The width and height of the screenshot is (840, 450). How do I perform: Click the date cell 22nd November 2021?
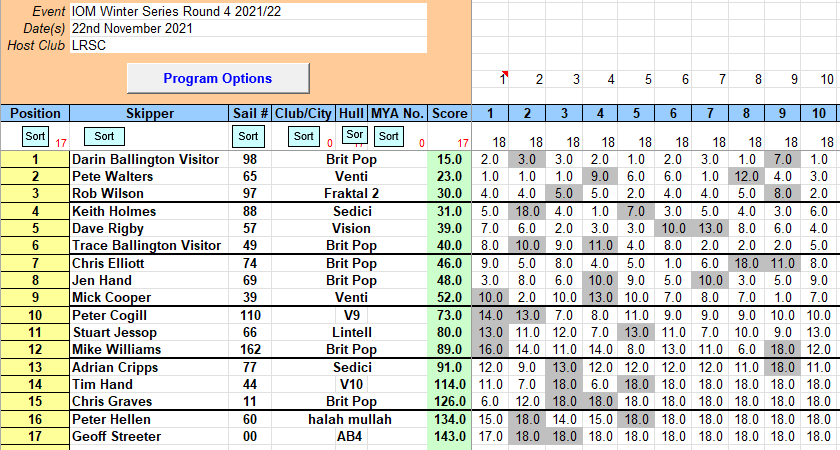click(x=248, y=28)
